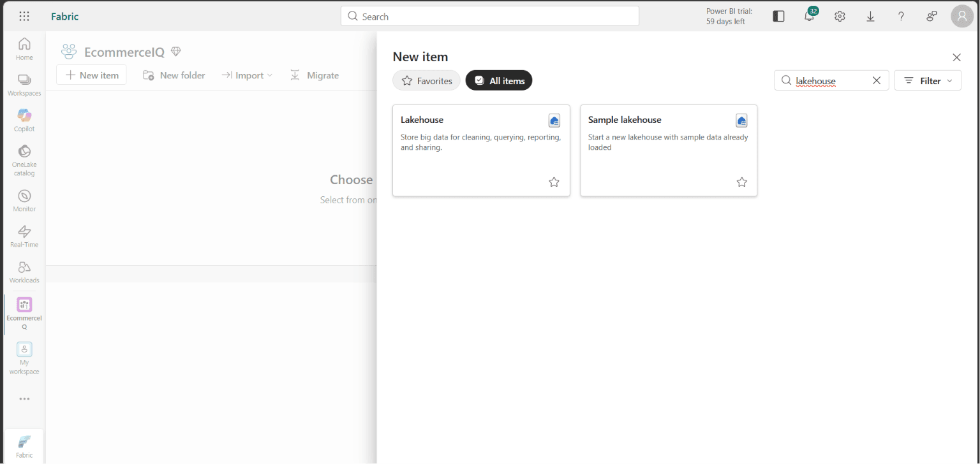Select the Sample lakehouse item card
Image resolution: width=980 pixels, height=464 pixels.
tap(669, 150)
